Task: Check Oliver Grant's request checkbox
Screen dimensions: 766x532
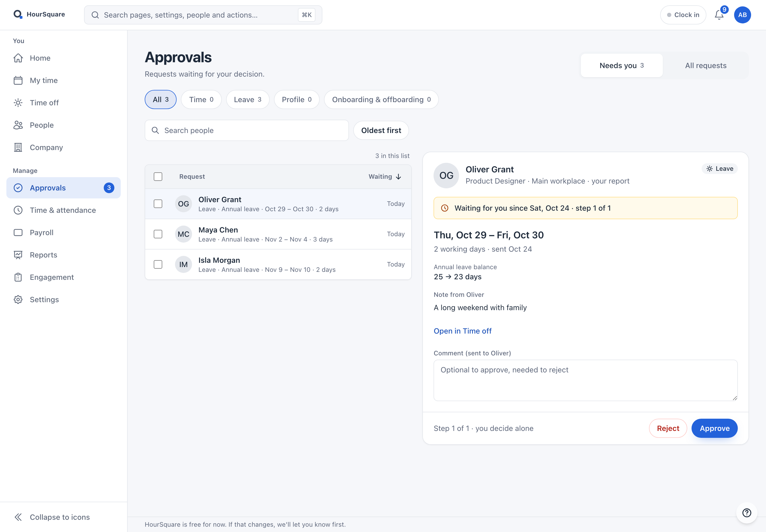Action: tap(158, 204)
